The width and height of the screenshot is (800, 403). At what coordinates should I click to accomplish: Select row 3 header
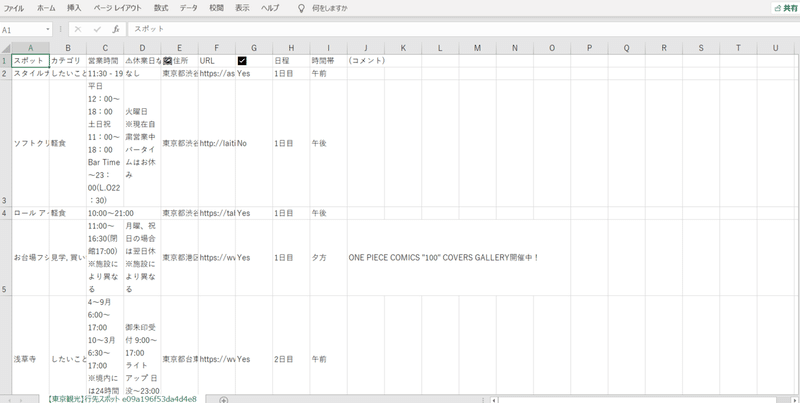[x=6, y=143]
